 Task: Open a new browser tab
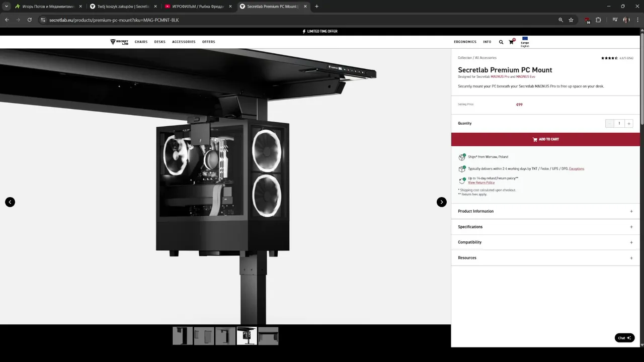tap(316, 7)
